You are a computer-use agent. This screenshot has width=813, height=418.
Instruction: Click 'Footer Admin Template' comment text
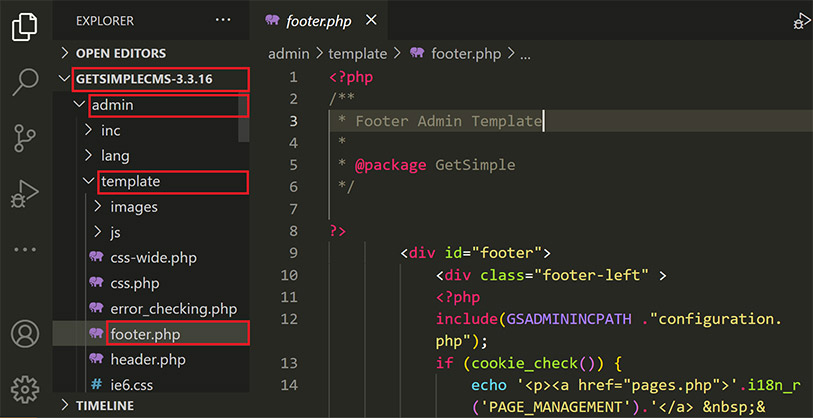tap(448, 121)
